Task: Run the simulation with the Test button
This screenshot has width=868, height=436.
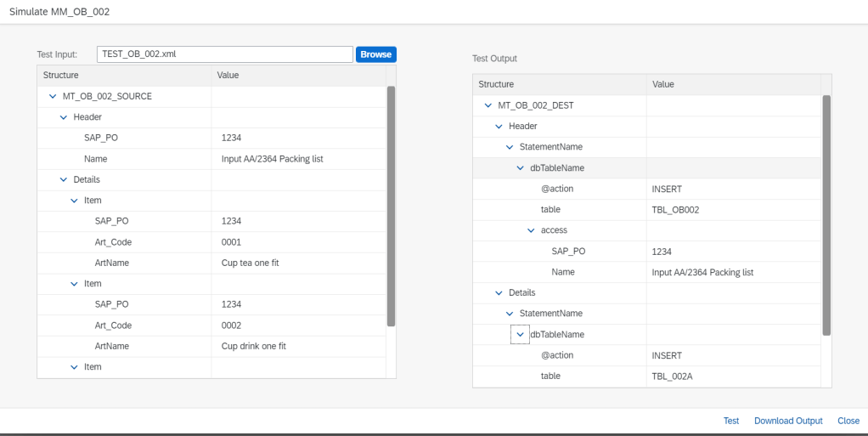Action: coord(730,421)
